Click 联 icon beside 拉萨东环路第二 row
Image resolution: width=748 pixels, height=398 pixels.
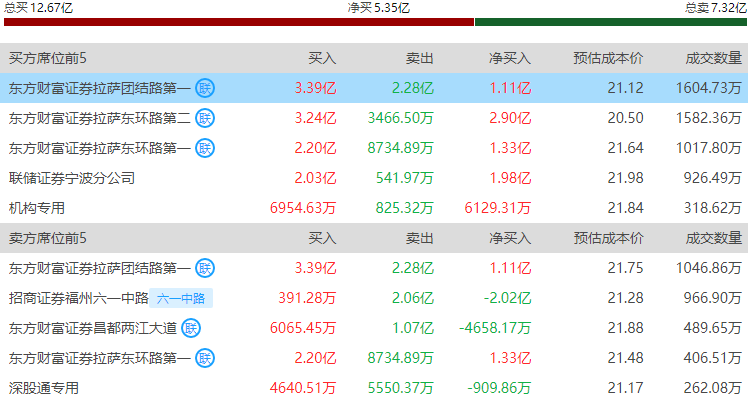coord(205,118)
